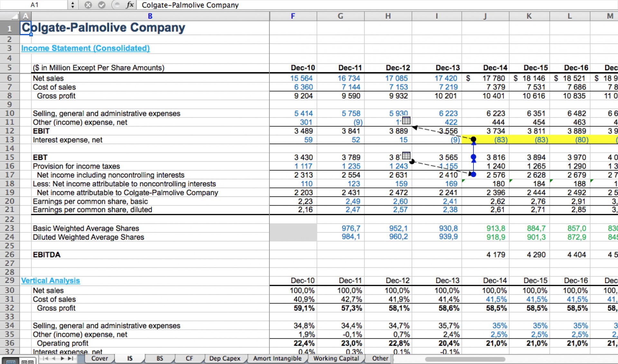This screenshot has height=364, width=618.
Task: Click Dec-10 gross profit percent 59,1%
Action: point(304,308)
